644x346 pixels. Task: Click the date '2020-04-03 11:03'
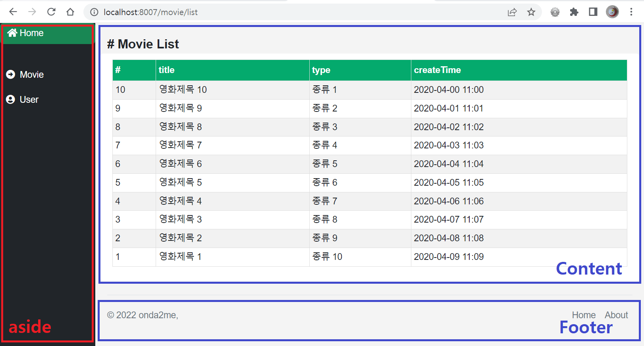[449, 145]
